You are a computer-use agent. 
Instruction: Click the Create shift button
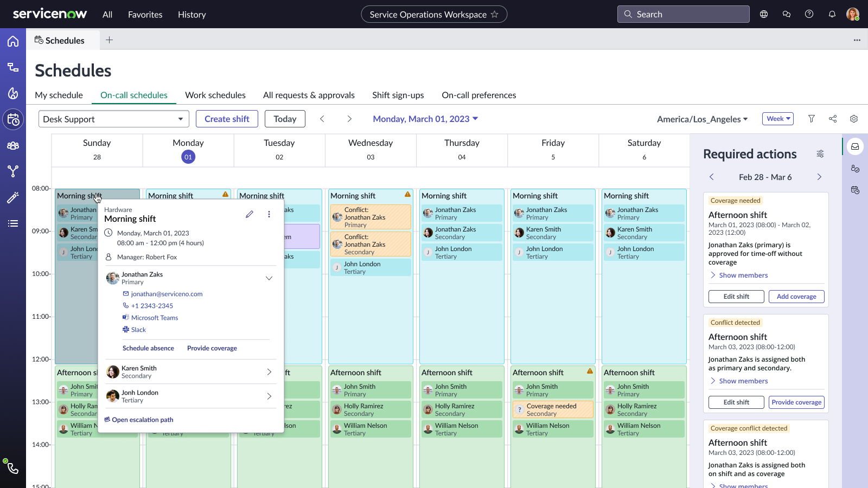227,119
